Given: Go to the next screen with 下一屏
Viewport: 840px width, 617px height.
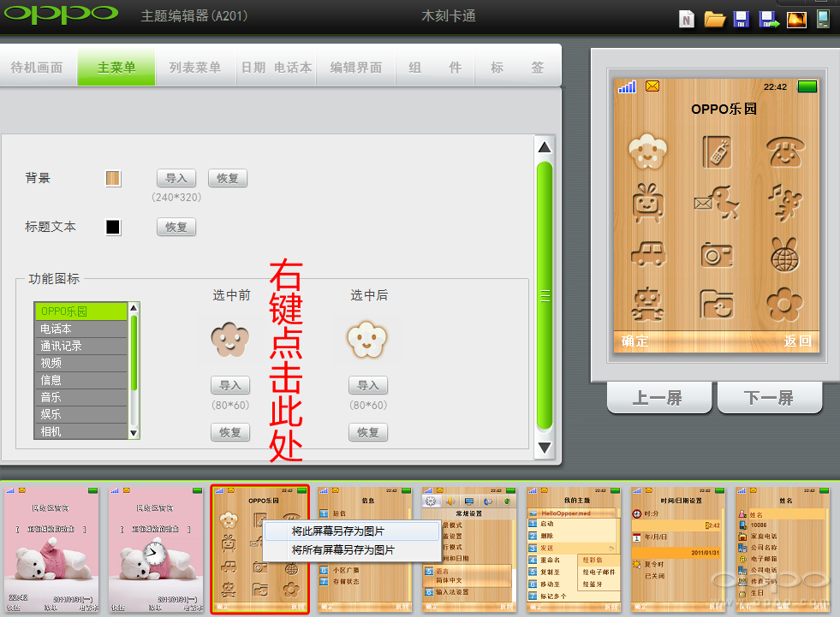Looking at the screenshot, I should pyautogui.click(x=769, y=398).
